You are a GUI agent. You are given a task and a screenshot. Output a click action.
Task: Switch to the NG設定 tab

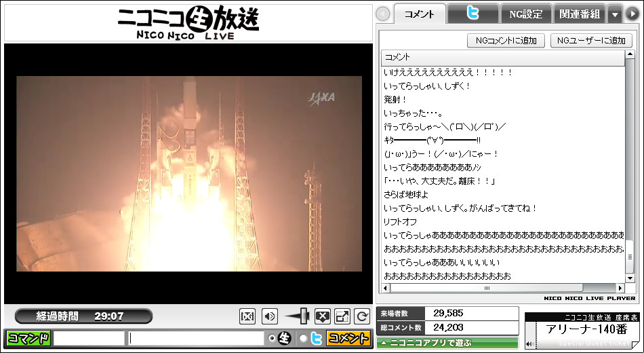pyautogui.click(x=526, y=14)
